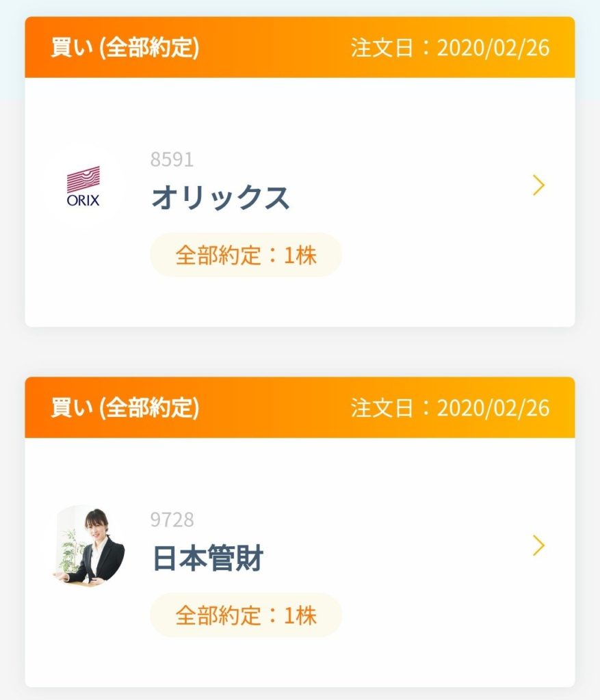Click stock code 9728
This screenshot has height=700, width=600.
point(172,520)
